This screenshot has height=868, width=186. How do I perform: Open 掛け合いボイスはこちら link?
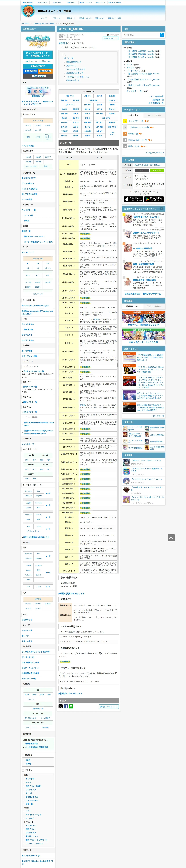point(71,693)
